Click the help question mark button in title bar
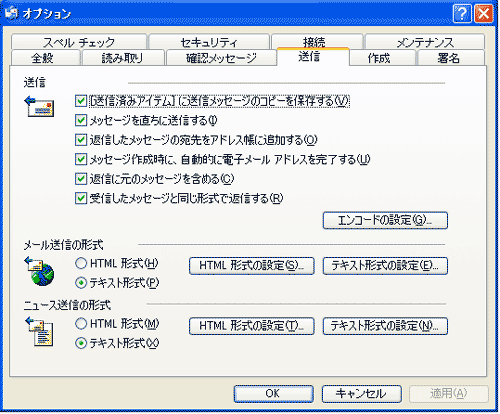The width and height of the screenshot is (500, 414). coord(462,14)
